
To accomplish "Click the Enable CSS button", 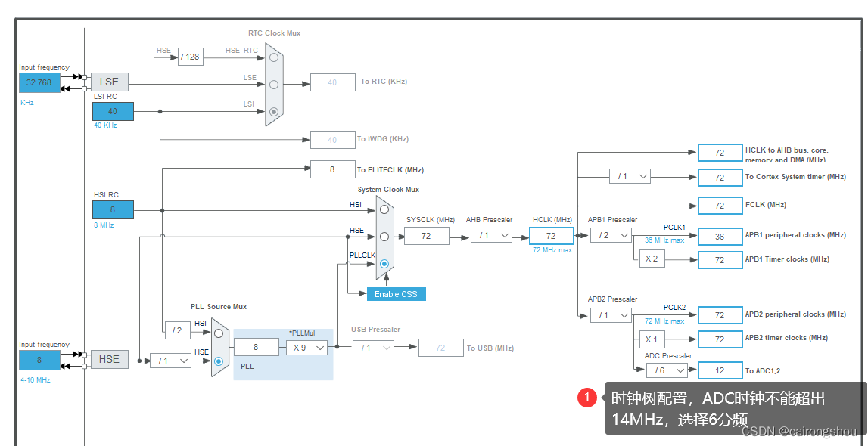I will (395, 293).
